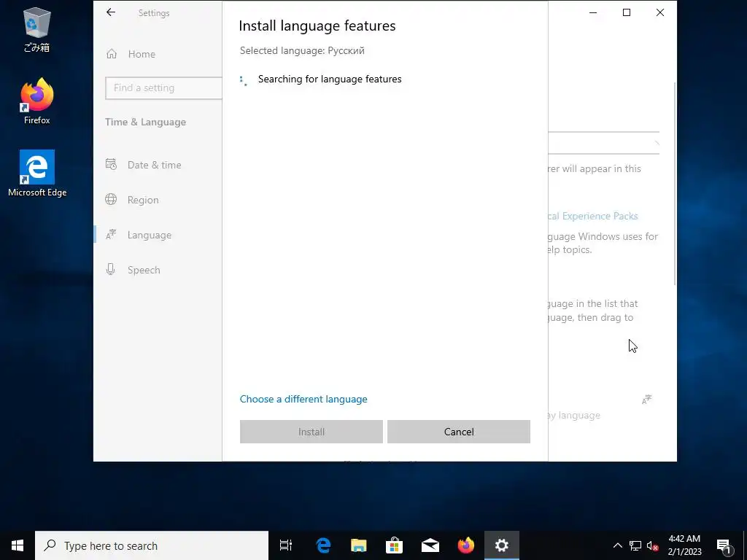
Task: Open Speech settings page
Action: pos(144,270)
